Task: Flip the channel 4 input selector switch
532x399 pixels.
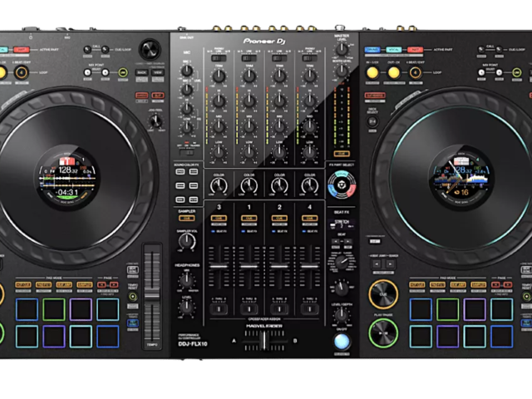Action: 309,58
